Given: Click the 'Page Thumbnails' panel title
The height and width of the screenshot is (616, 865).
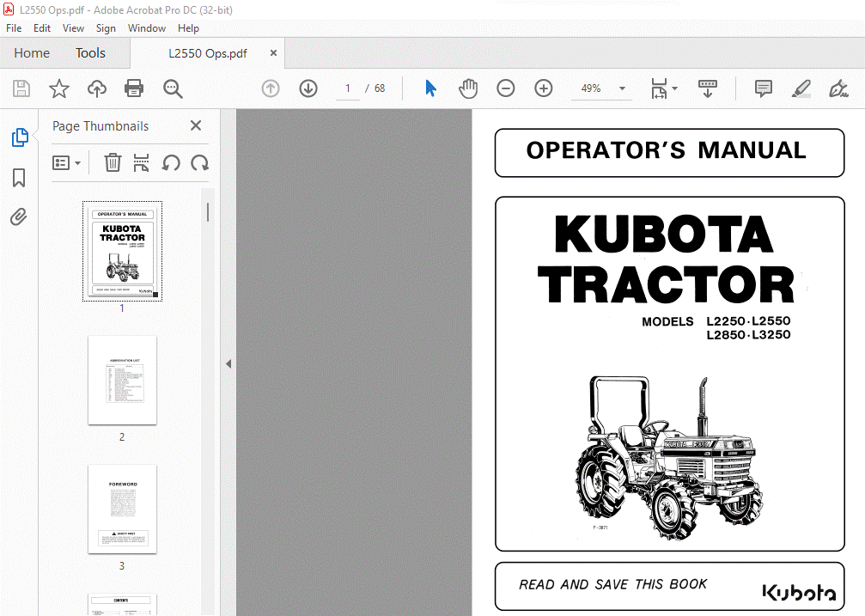Looking at the screenshot, I should (101, 125).
